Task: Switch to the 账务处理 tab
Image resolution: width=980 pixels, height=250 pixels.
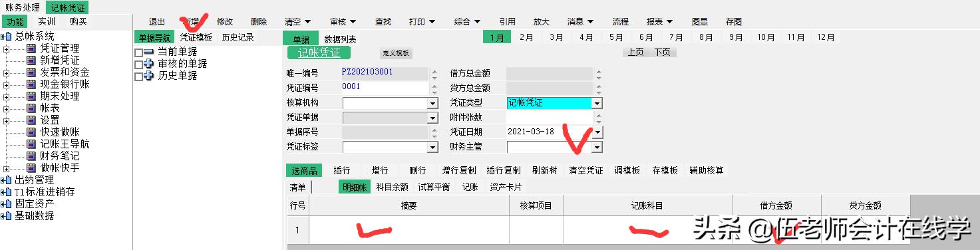Action: (23, 7)
